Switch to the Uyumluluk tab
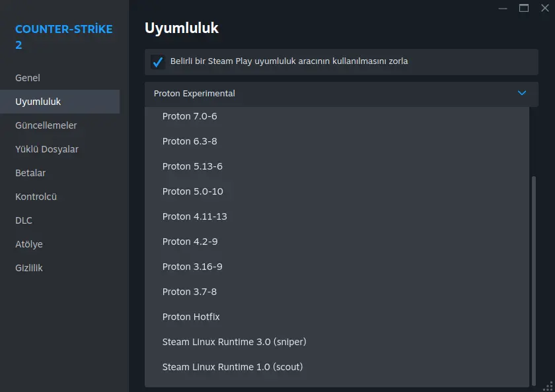555x392 pixels. [x=60, y=102]
